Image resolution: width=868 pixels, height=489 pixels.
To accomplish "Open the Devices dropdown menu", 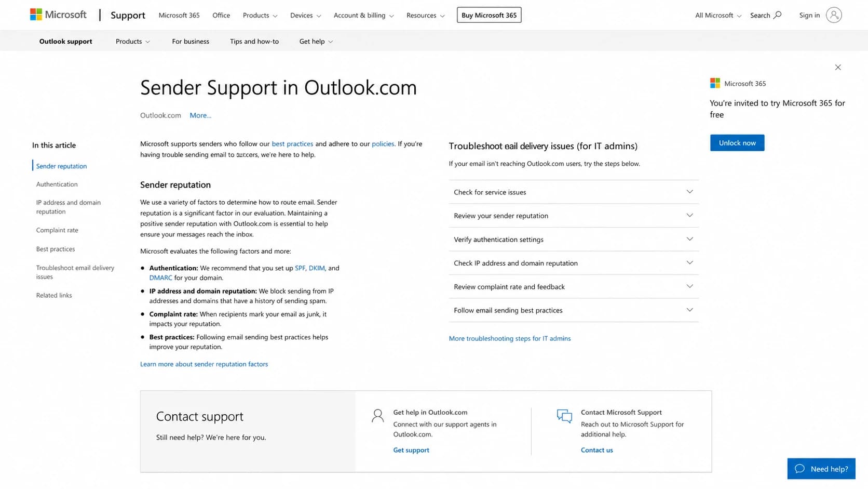I will pyautogui.click(x=305, y=15).
